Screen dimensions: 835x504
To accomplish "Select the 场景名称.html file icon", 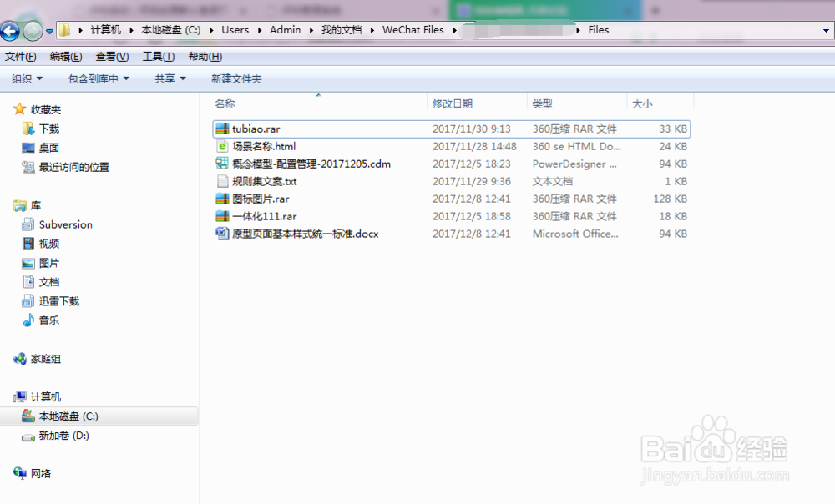I will 222,146.
